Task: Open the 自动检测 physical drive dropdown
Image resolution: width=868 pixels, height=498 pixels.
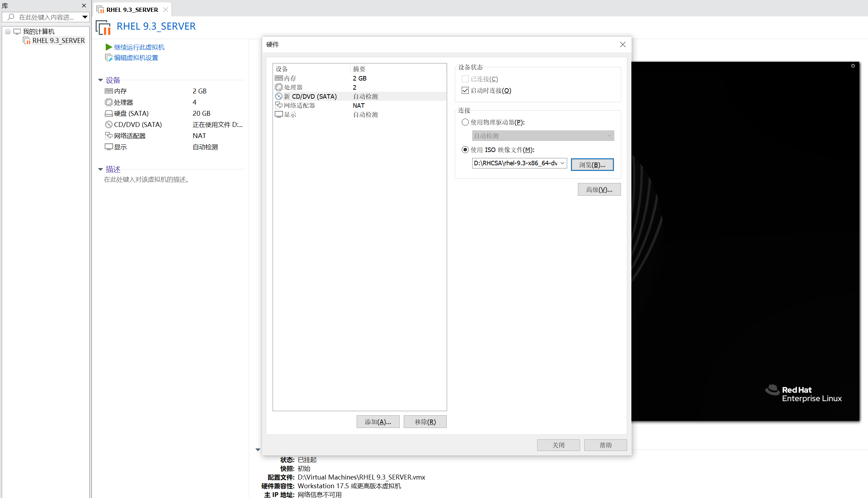Action: pyautogui.click(x=609, y=136)
